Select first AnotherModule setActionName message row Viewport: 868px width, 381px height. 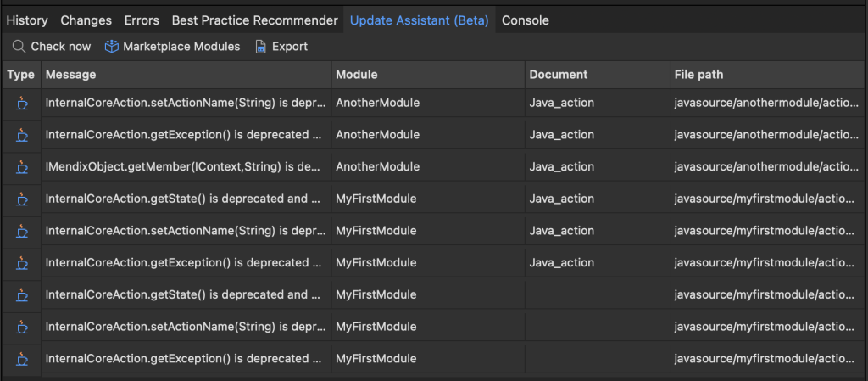pos(183,104)
